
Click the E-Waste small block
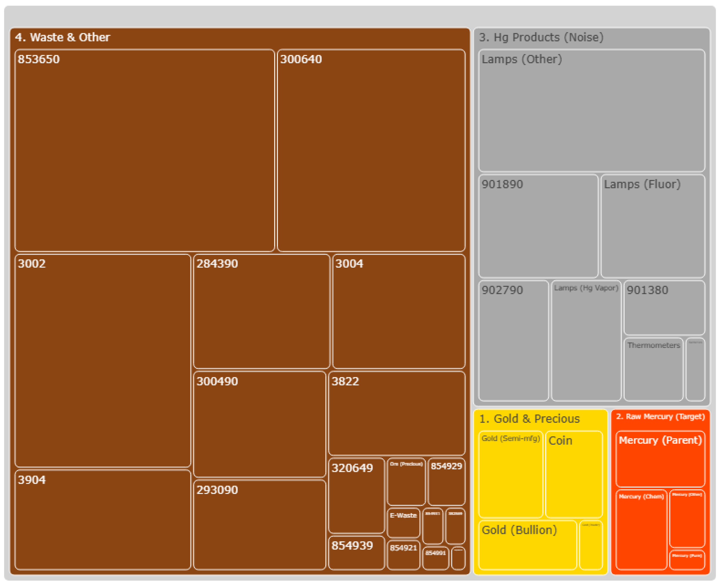(403, 523)
